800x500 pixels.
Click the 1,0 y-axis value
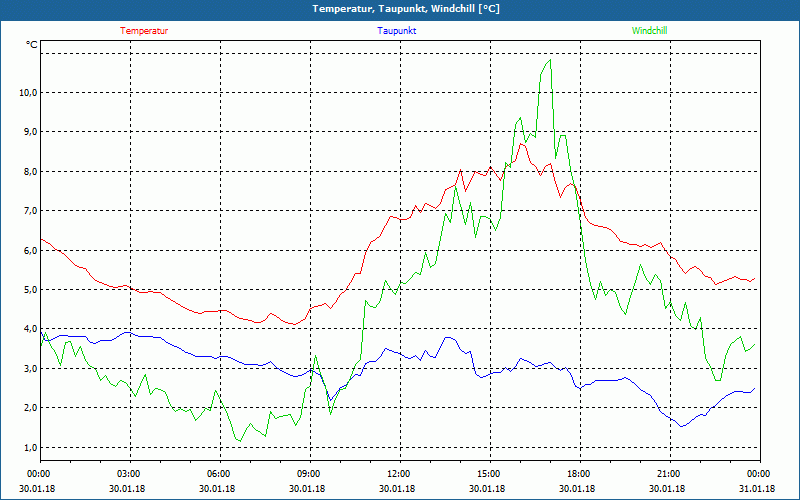coord(30,447)
